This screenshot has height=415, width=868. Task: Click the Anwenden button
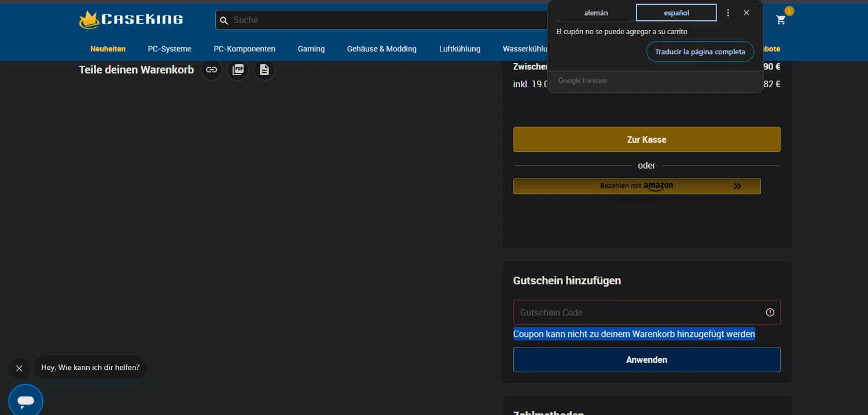click(x=646, y=360)
